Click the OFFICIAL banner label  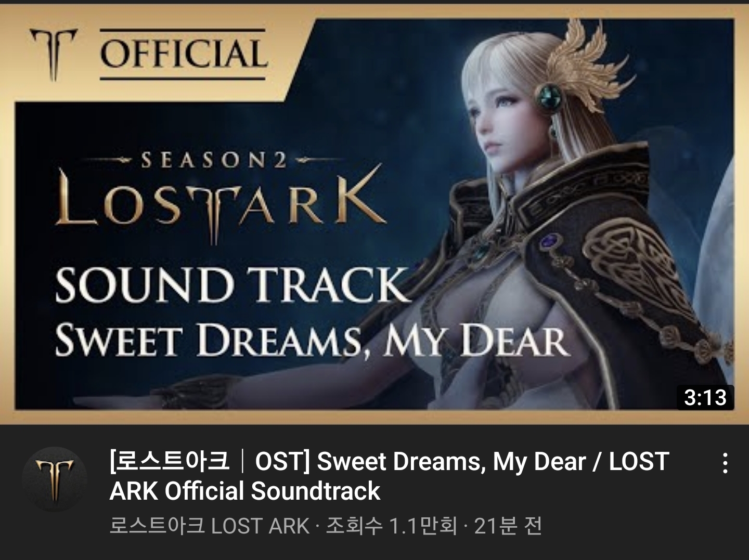coord(183,54)
